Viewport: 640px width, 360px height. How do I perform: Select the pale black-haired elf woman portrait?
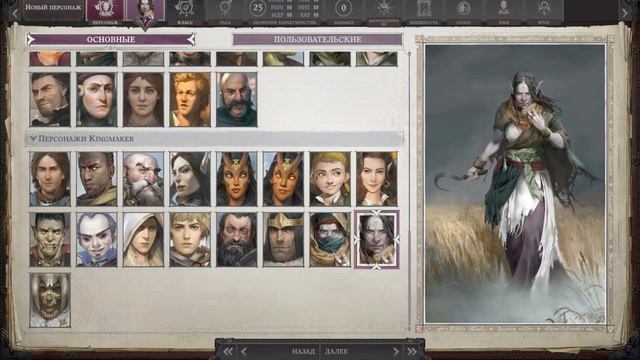pos(190,179)
